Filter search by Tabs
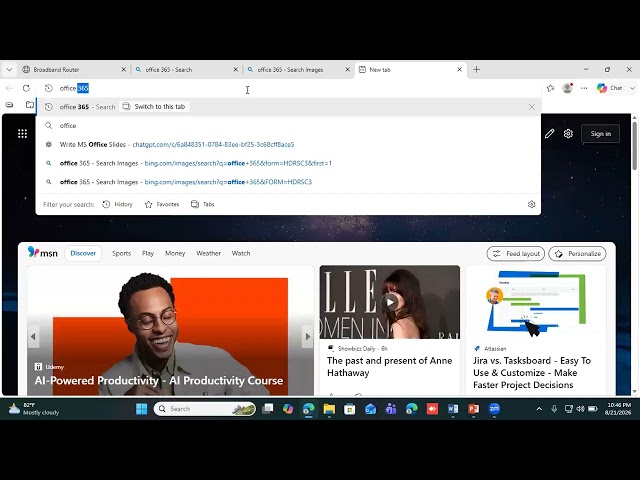The width and height of the screenshot is (640, 480). (203, 204)
